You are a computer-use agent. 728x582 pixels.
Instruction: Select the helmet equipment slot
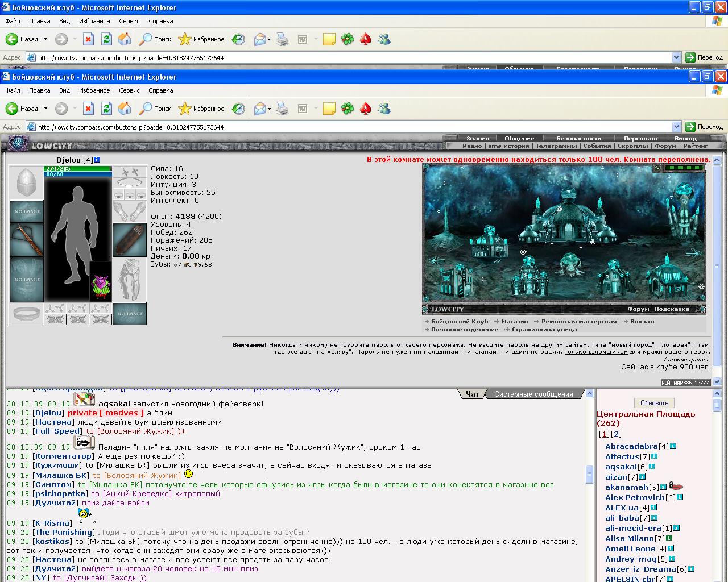(27, 183)
